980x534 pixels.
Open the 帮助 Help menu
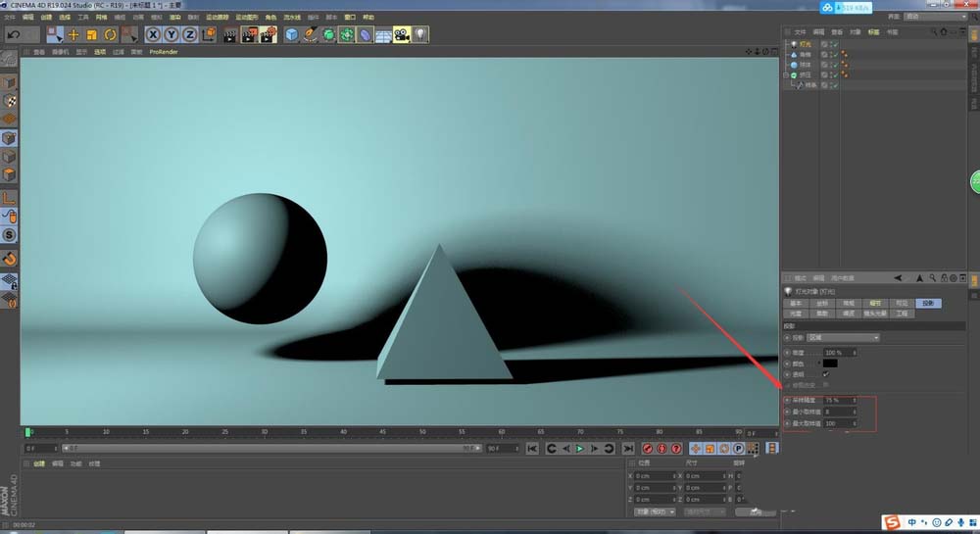368,18
